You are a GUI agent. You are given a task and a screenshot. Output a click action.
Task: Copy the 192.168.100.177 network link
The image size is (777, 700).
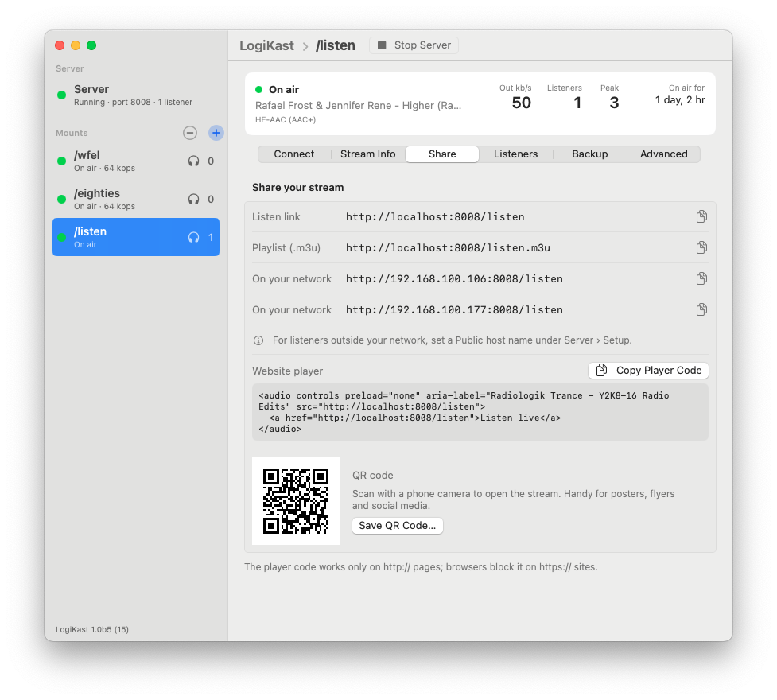[701, 310]
